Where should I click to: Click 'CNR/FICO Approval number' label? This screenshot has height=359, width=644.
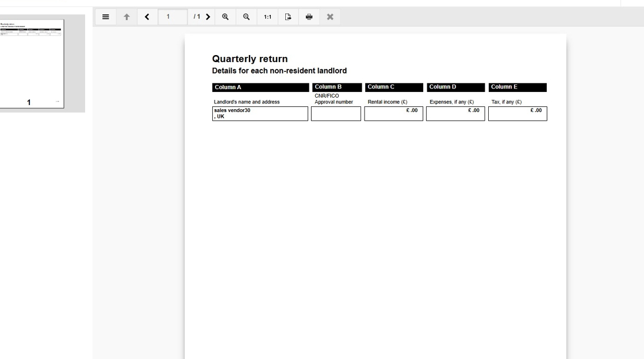pyautogui.click(x=333, y=99)
